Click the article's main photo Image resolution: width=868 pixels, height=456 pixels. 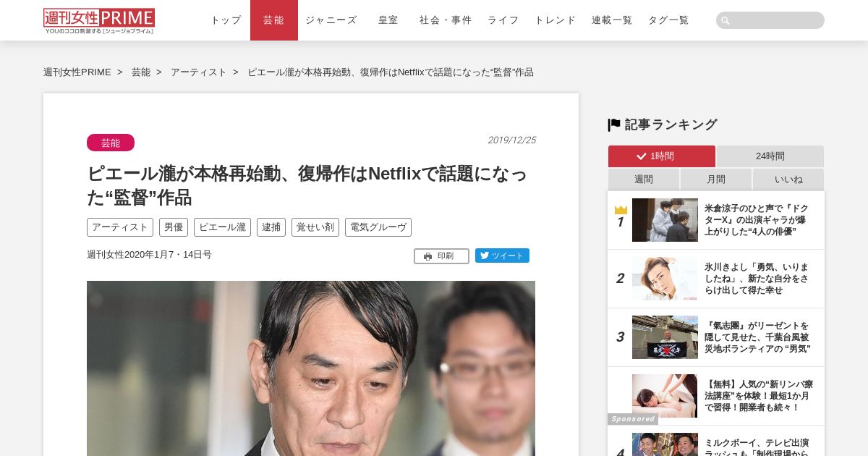tap(311, 368)
